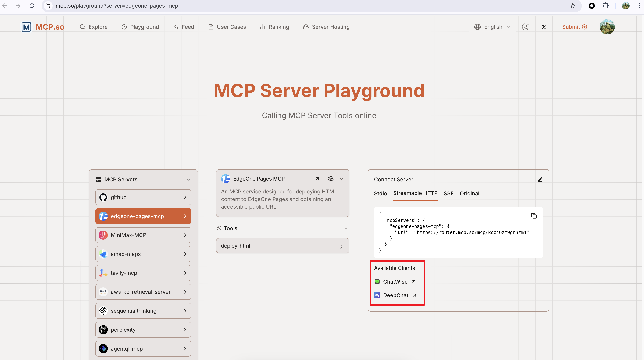Viewport: 644px width, 360px height.
Task: Click the "MCP Servers" panel title
Action: [121, 179]
